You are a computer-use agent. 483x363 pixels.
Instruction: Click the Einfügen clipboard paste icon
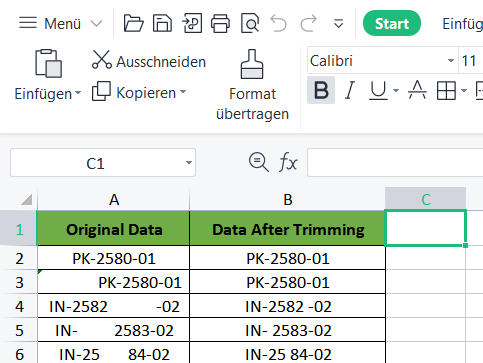[49, 63]
